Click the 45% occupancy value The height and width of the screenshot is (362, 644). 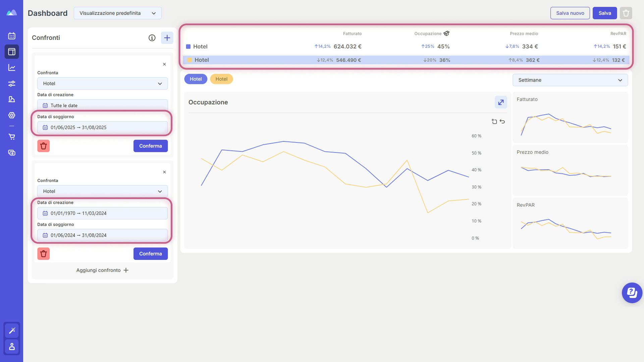point(443,47)
